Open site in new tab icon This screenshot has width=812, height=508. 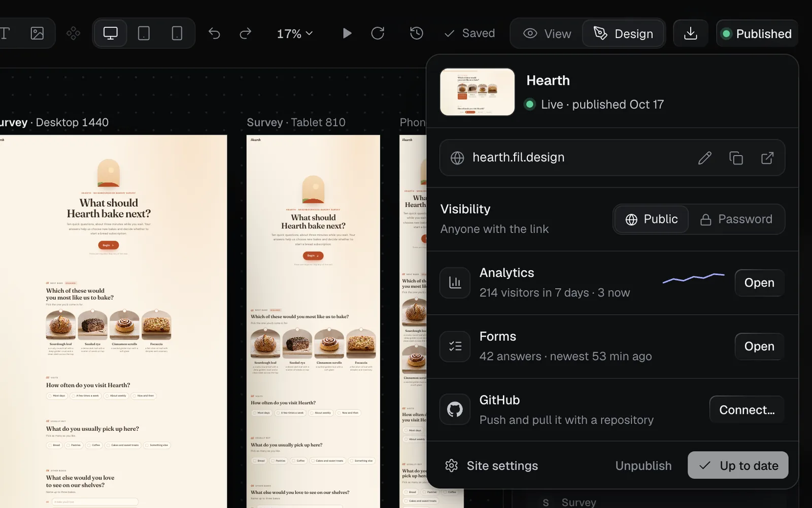(767, 158)
